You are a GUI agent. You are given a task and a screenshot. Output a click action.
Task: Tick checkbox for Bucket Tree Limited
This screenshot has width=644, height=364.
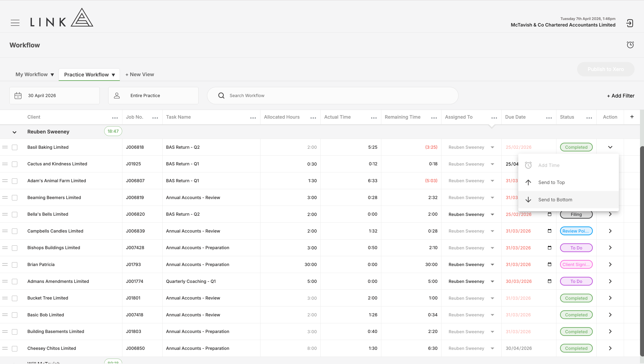tap(15, 298)
